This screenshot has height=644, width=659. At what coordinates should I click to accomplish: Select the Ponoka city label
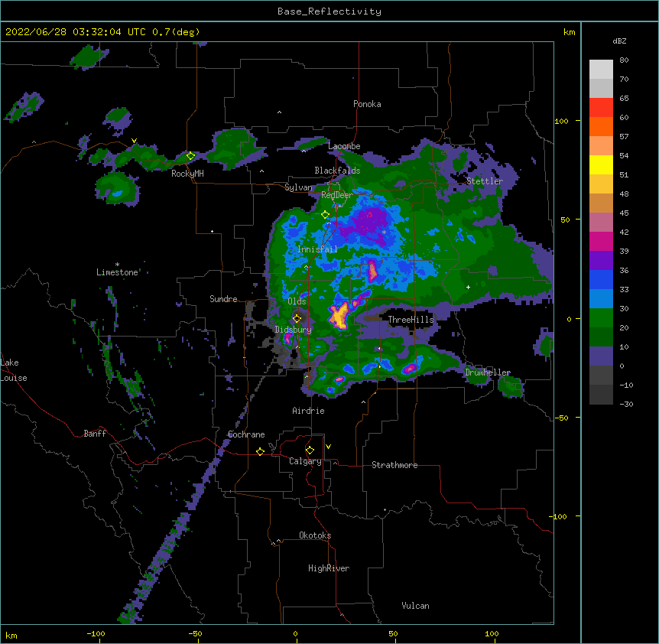tap(367, 104)
